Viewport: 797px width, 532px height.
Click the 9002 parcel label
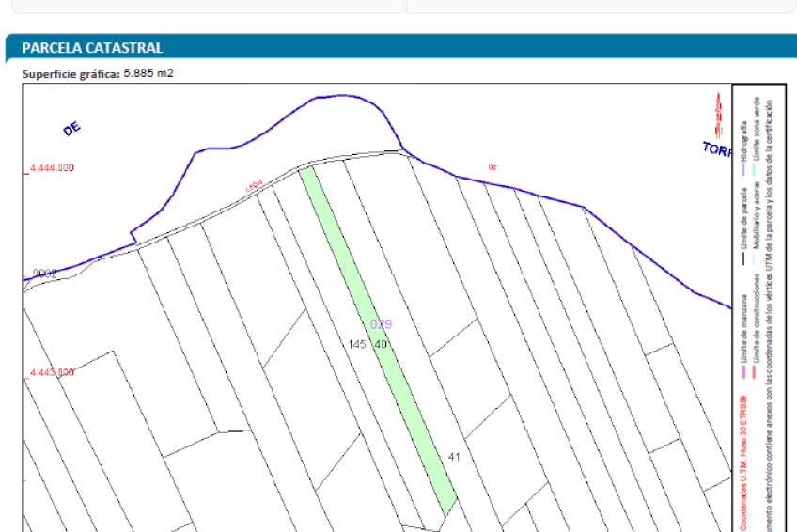[x=44, y=274]
